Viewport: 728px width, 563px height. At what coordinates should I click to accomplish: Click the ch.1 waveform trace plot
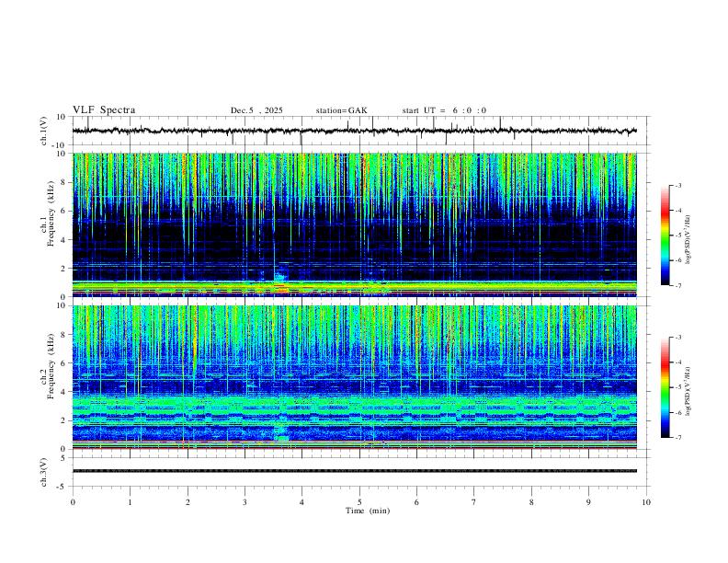click(354, 131)
